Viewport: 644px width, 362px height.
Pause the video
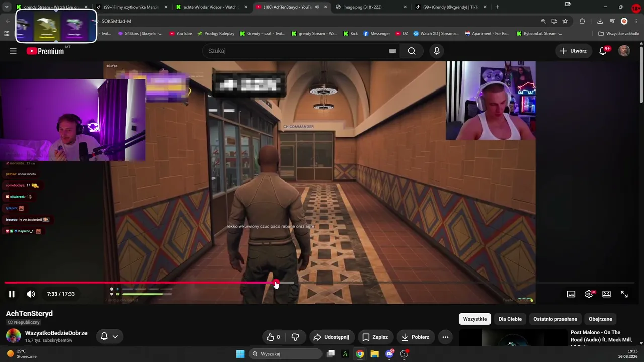click(x=12, y=294)
